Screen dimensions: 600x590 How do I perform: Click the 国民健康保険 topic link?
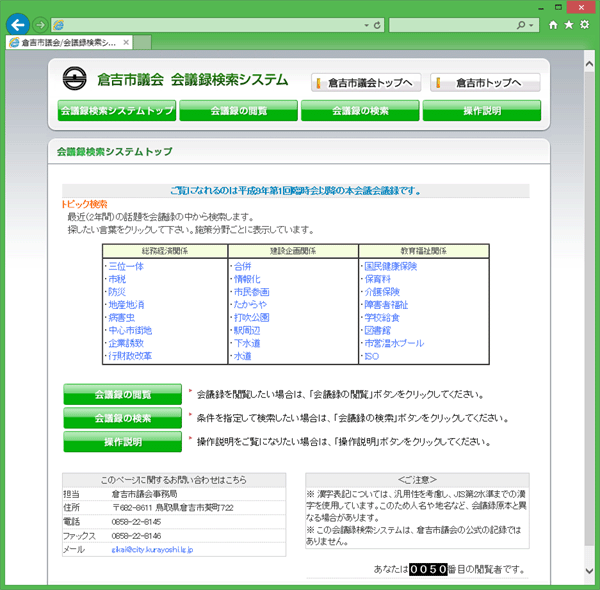(390, 266)
